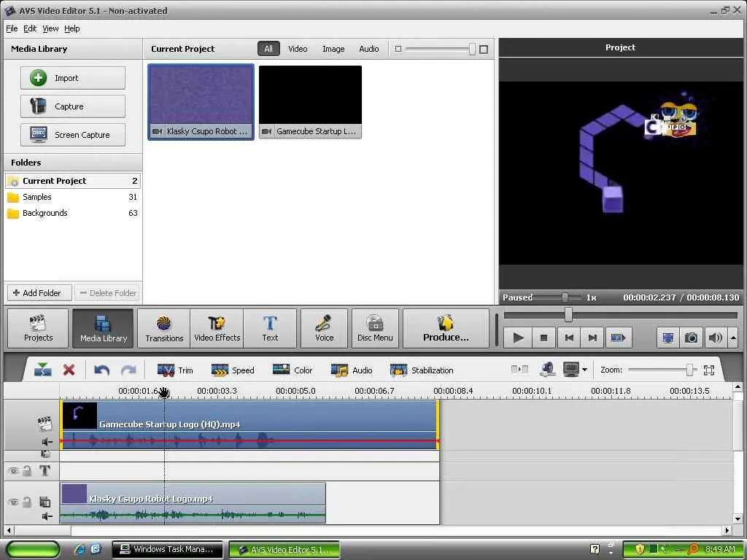Open the Trim tool
The image size is (747, 560).
click(x=175, y=370)
